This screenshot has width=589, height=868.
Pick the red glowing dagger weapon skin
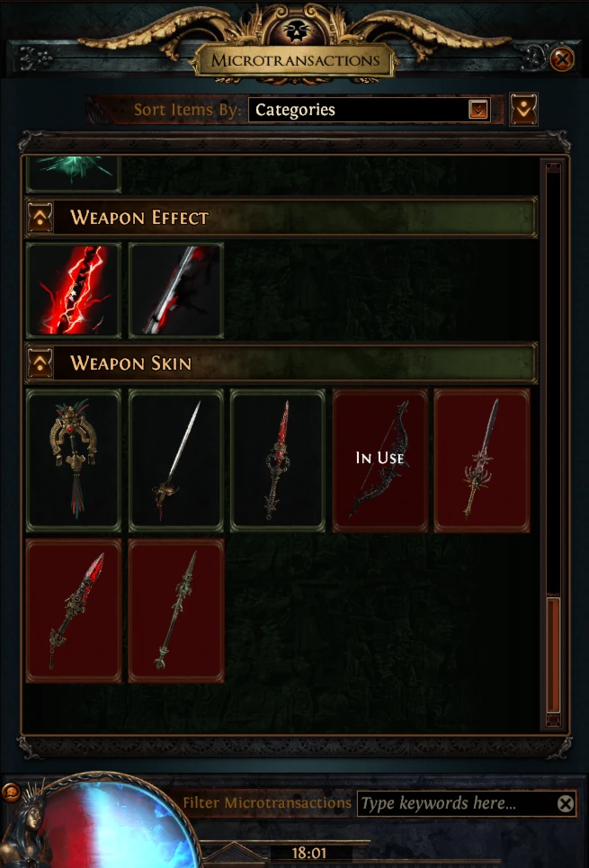point(74,611)
